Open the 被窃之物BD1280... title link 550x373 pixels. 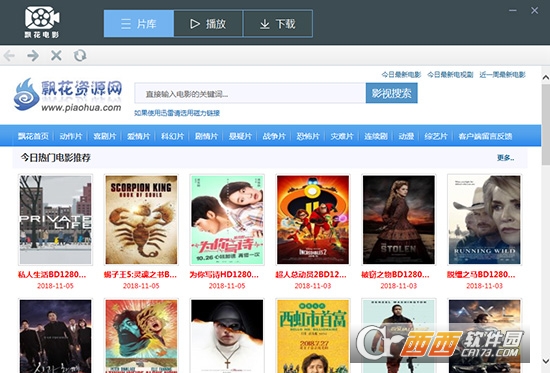click(x=395, y=274)
